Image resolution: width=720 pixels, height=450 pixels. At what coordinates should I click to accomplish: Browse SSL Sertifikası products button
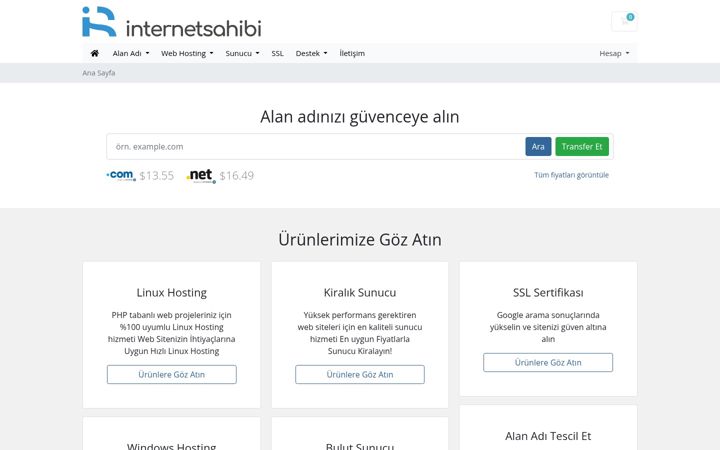[x=548, y=362]
